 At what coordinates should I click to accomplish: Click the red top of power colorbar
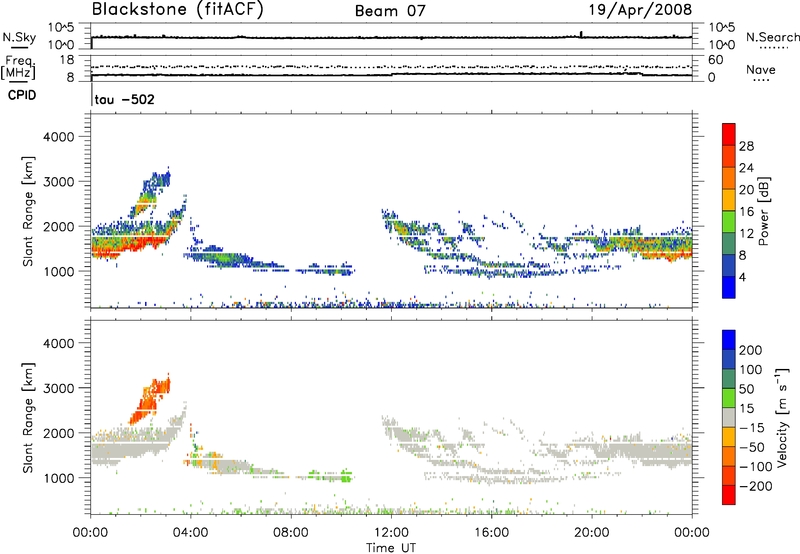tap(729, 134)
